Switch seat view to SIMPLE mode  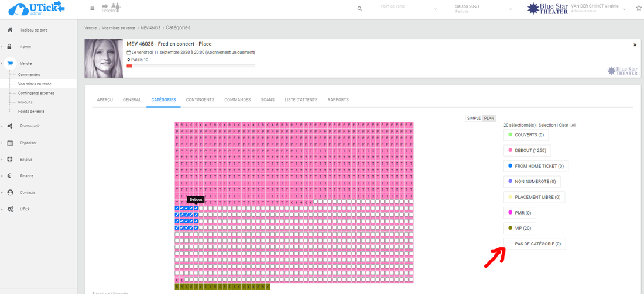[x=473, y=118]
